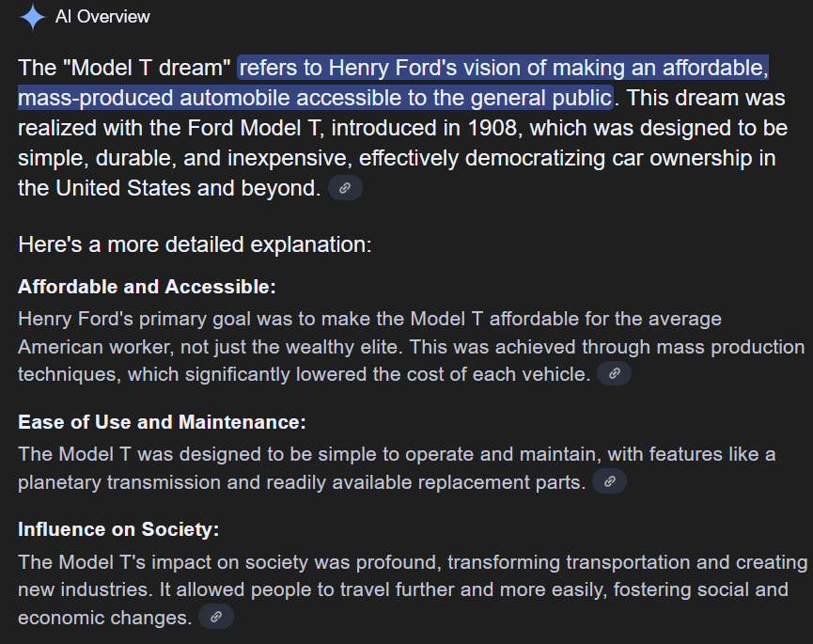The width and height of the screenshot is (813, 644).
Task: Click the "AI Overview" label text
Action: coord(102,17)
